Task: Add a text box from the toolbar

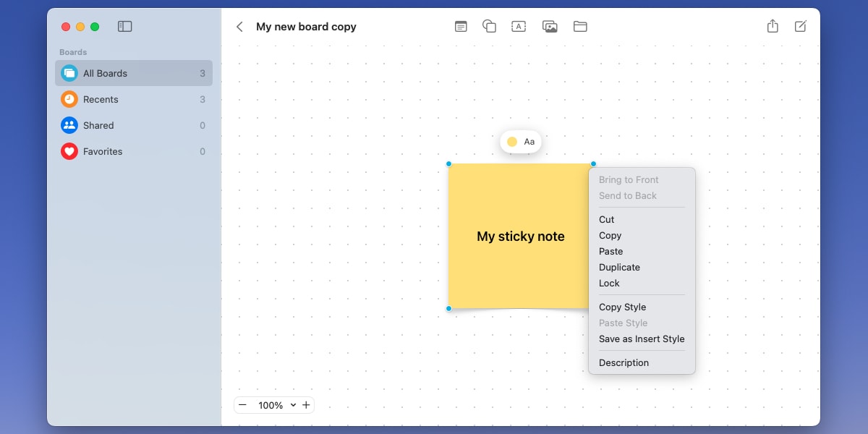Action: point(519,27)
